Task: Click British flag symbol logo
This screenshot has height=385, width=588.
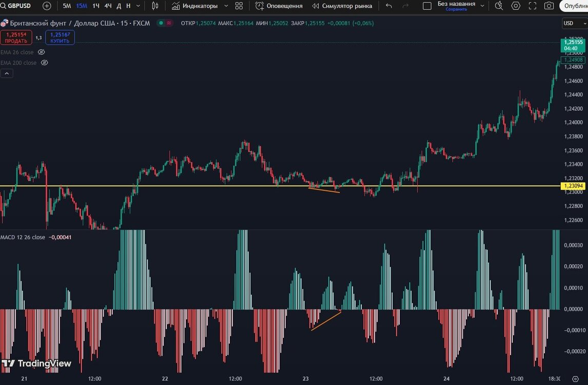Action: [4, 23]
